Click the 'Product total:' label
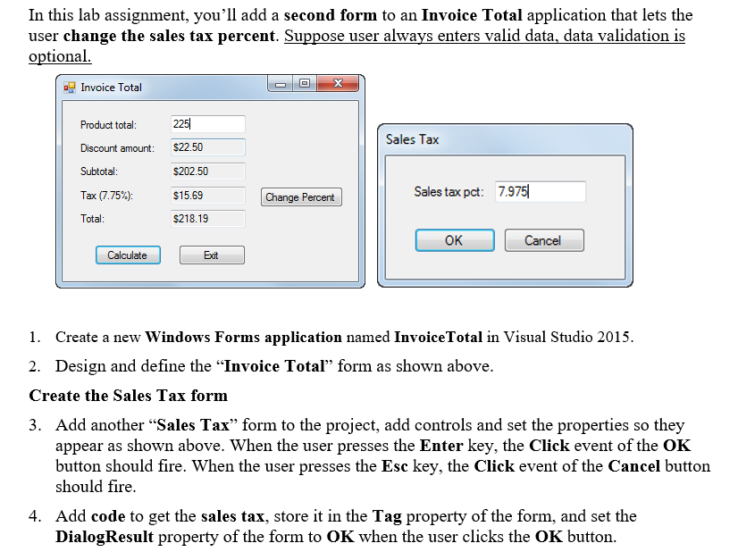Viewport: 738px width, 560px height. (108, 125)
